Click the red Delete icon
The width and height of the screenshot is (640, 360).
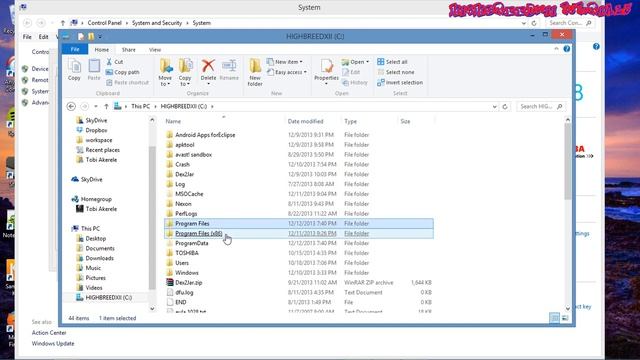tap(208, 66)
